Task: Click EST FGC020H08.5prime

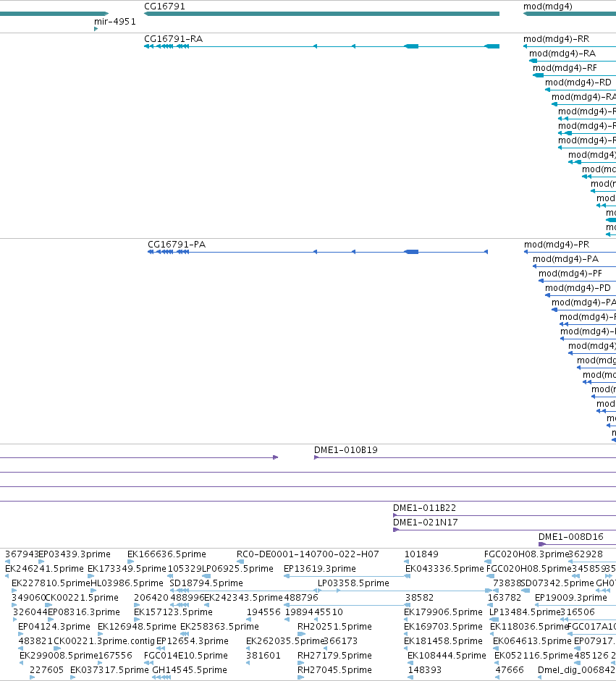Action: [x=528, y=569]
